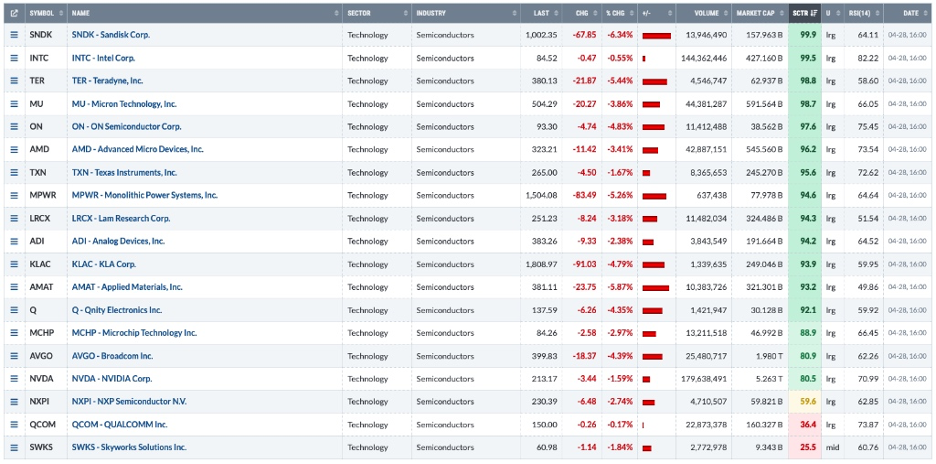Sort by the NAME column header
This screenshot has height=464, width=936.
pos(205,13)
